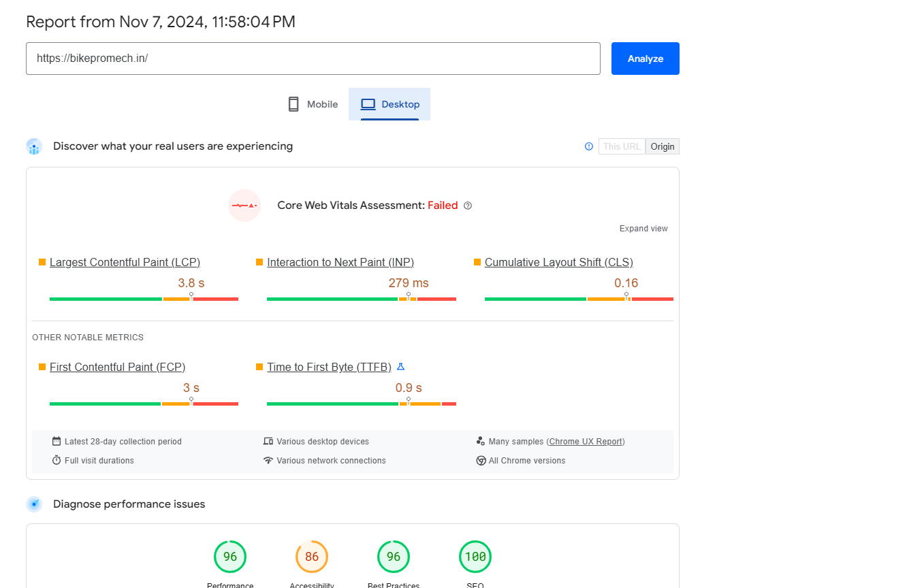Click the SEO score 100 gauge
The image size is (907, 588).
point(475,557)
